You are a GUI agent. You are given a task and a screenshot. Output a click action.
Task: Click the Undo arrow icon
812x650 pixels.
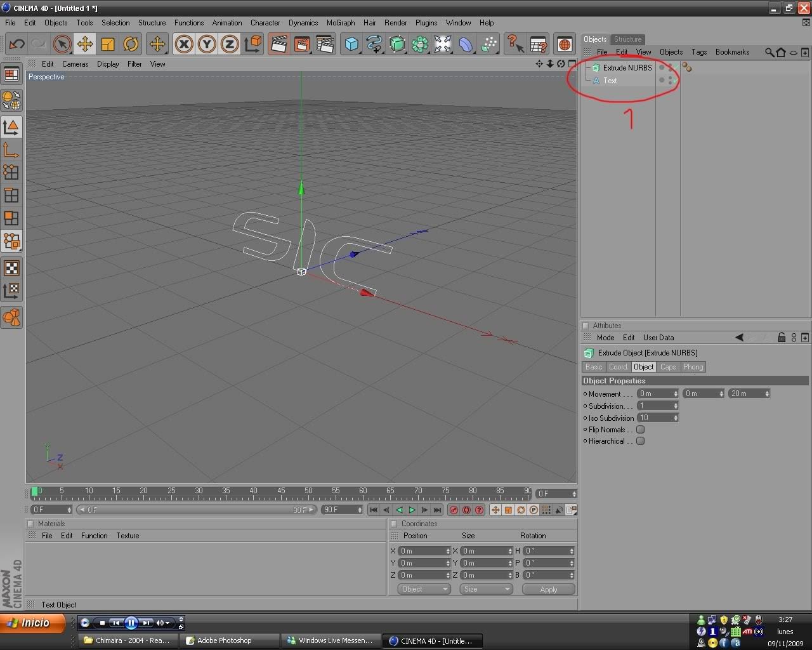coord(16,44)
